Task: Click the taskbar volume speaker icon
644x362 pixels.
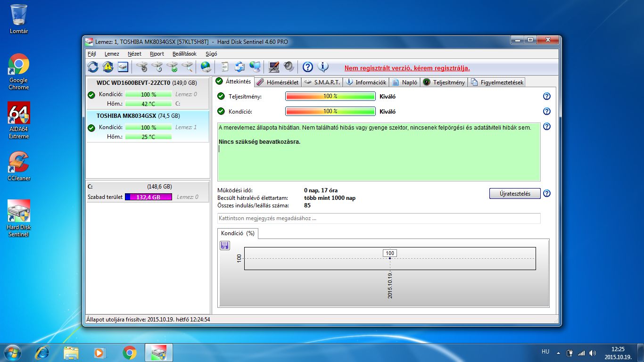Action: pyautogui.click(x=593, y=353)
